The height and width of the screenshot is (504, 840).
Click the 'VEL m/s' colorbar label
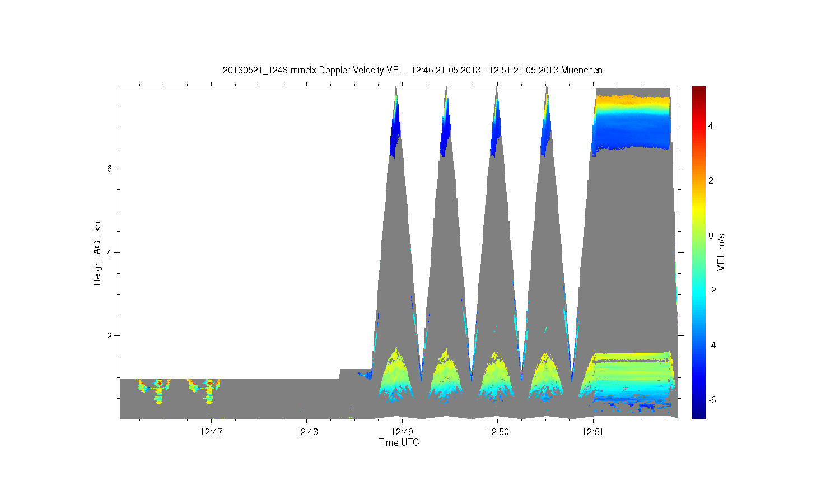point(721,253)
